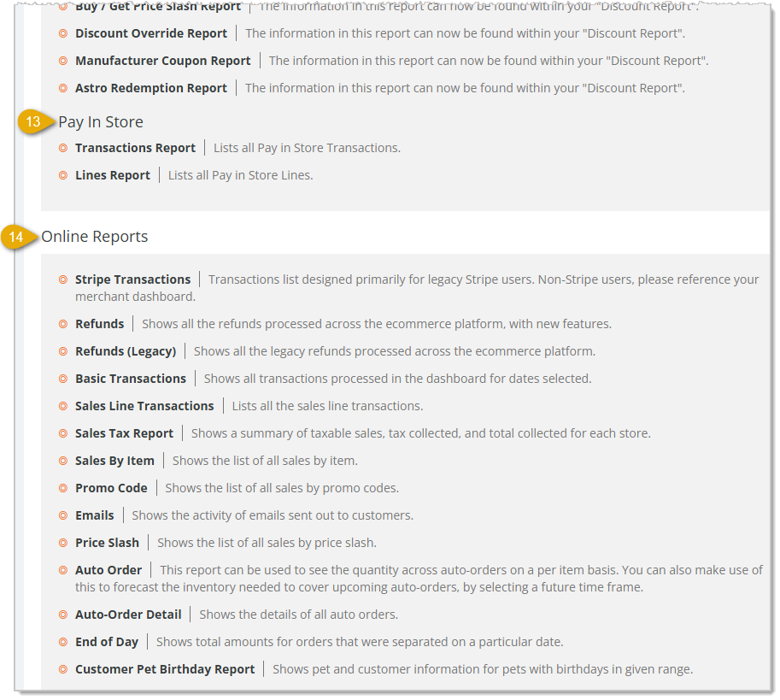Open Refunds (Legacy) report

[126, 351]
